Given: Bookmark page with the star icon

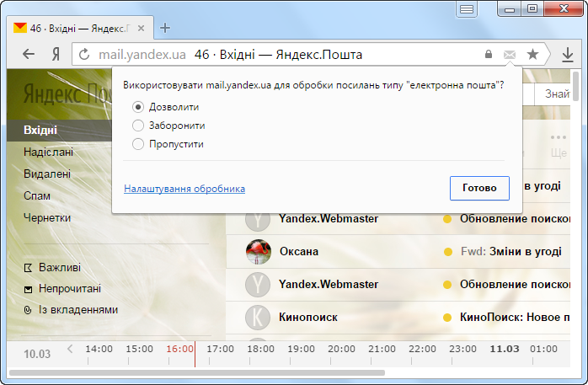Looking at the screenshot, I should (x=532, y=55).
